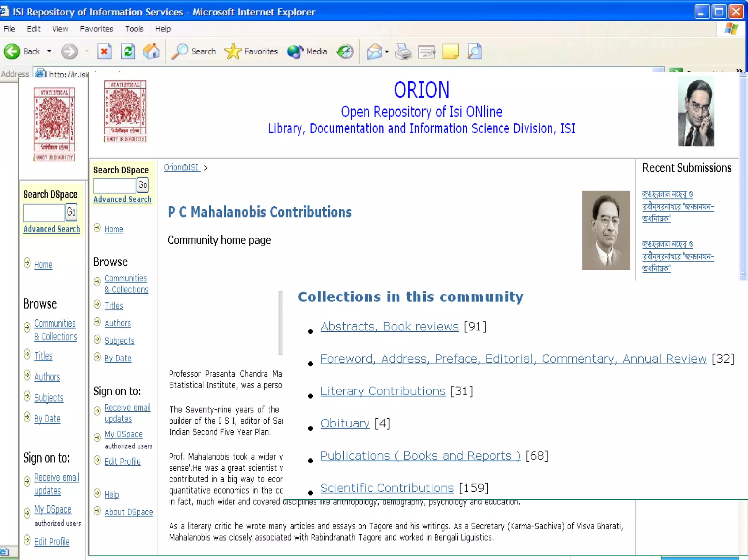Open the Scientific Contributions collection link
748x560 pixels.
tap(387, 488)
